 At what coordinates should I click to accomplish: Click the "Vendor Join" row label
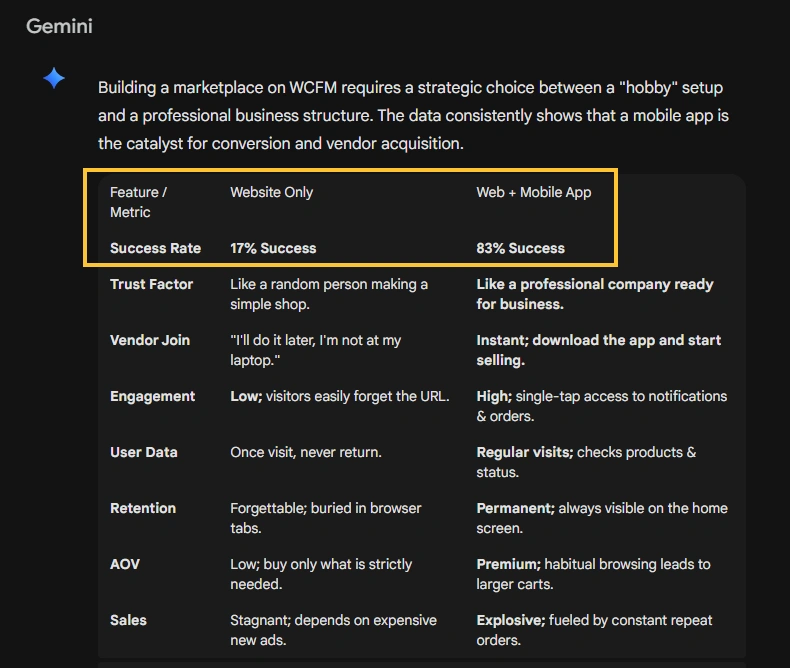(150, 340)
